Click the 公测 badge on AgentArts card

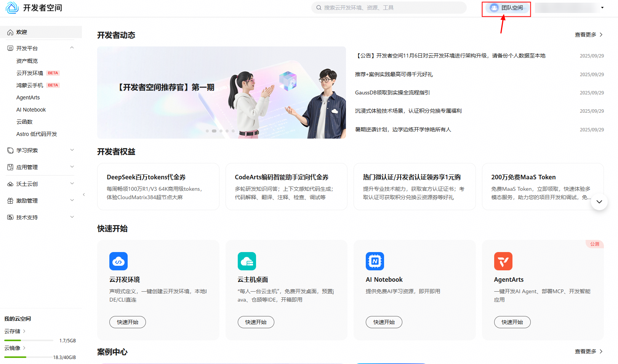click(595, 244)
